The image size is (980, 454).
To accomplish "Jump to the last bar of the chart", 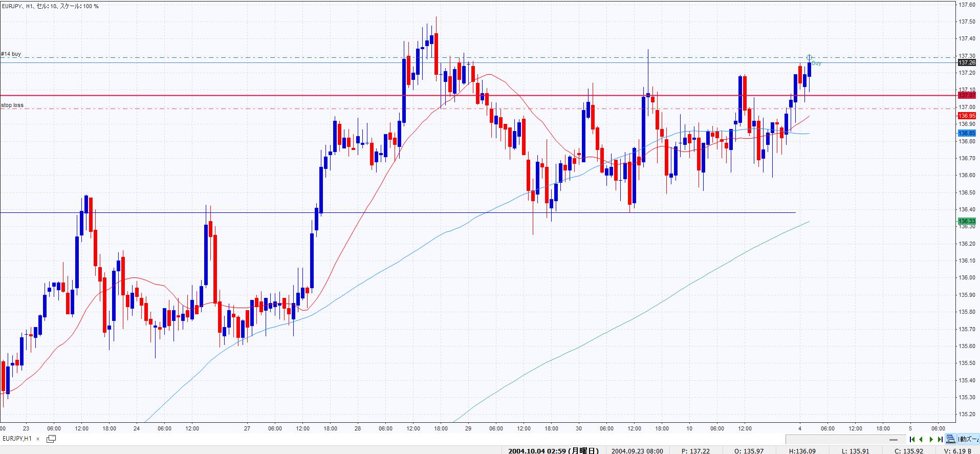I will 940,439.
